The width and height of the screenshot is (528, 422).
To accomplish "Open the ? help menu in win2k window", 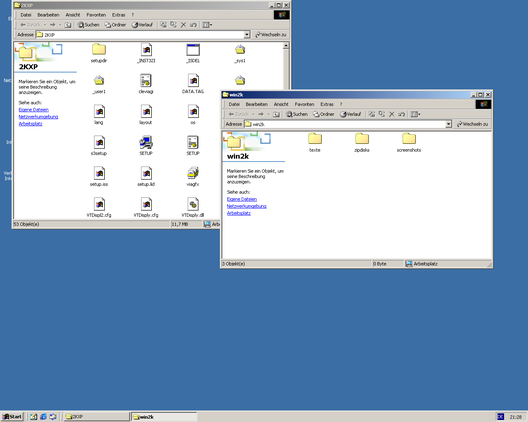I will click(x=341, y=104).
